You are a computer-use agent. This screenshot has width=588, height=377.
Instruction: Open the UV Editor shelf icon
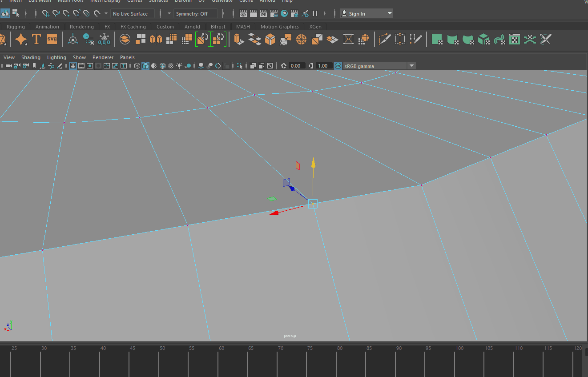(515, 39)
